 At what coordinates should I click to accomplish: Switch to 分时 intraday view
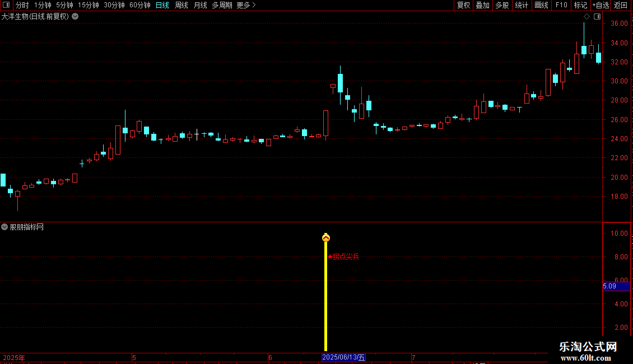[x=22, y=5]
